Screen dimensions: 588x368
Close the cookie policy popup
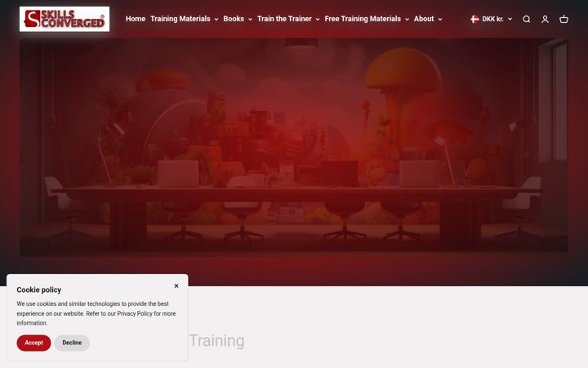tap(176, 285)
